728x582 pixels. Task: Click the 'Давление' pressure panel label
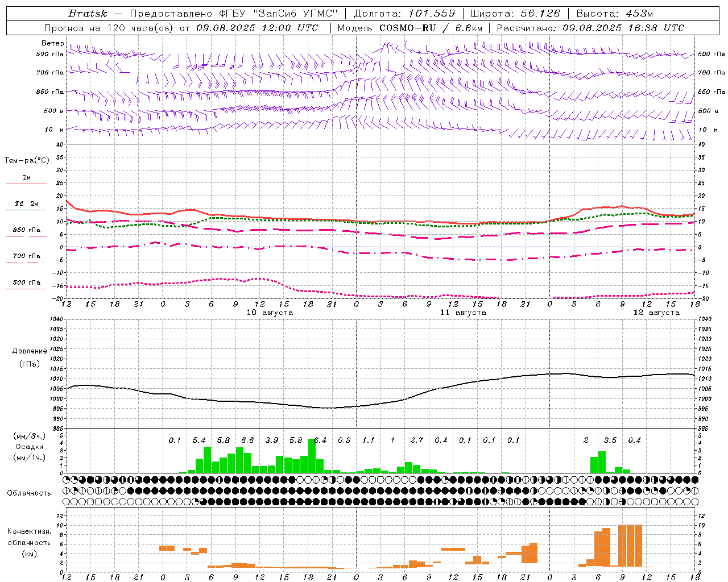pyautogui.click(x=29, y=351)
